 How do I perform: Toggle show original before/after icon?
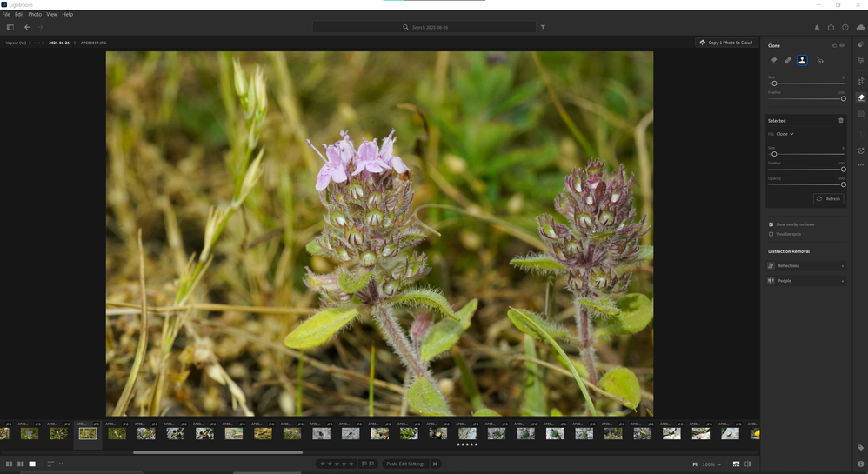pyautogui.click(x=748, y=464)
